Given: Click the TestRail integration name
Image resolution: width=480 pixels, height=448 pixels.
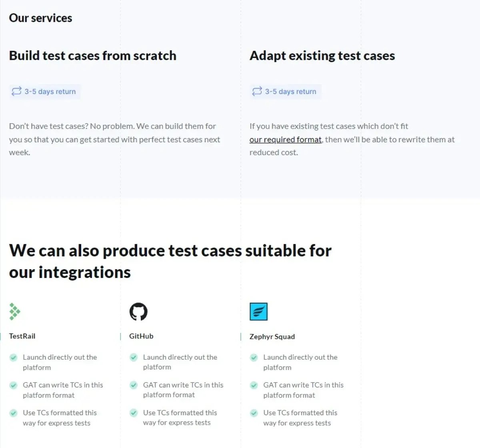Looking at the screenshot, I should tap(22, 336).
